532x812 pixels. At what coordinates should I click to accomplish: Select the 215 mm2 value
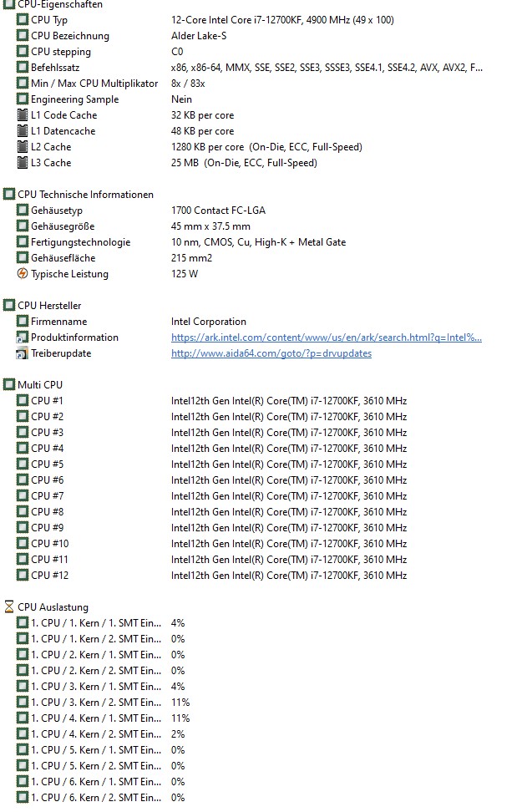tap(191, 258)
